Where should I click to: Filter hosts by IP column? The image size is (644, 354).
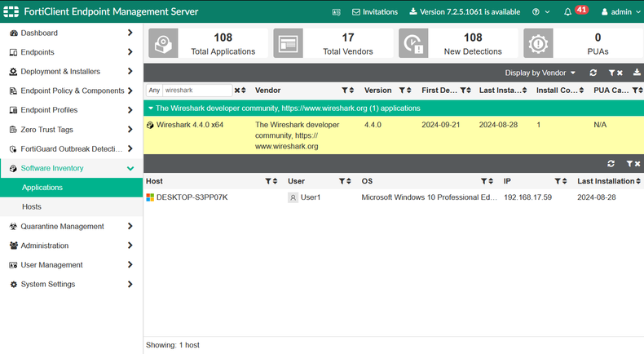(x=558, y=181)
